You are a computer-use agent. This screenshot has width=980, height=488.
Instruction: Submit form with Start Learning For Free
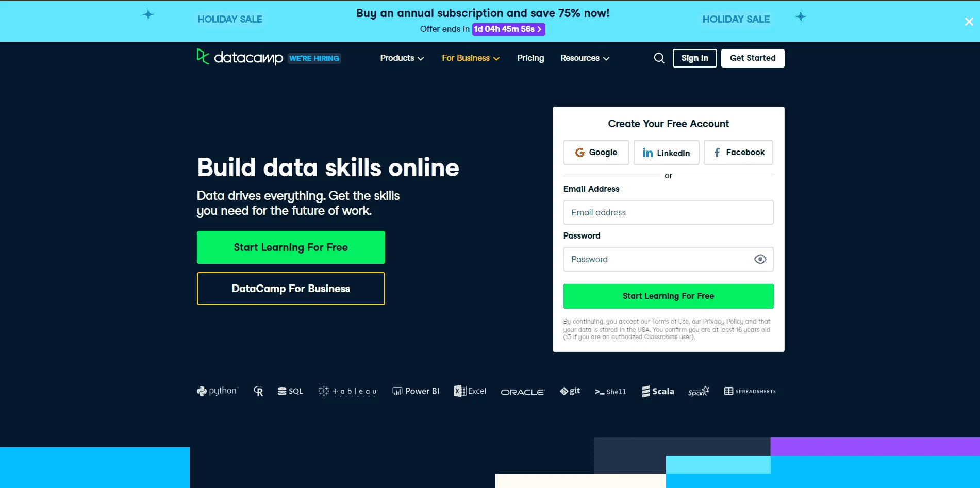pyautogui.click(x=668, y=296)
